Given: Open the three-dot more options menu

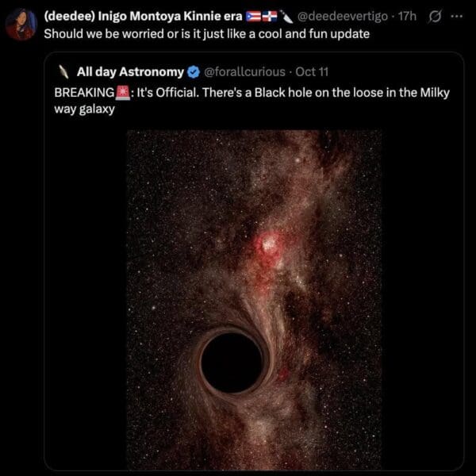Looking at the screenshot, I should pyautogui.click(x=457, y=16).
